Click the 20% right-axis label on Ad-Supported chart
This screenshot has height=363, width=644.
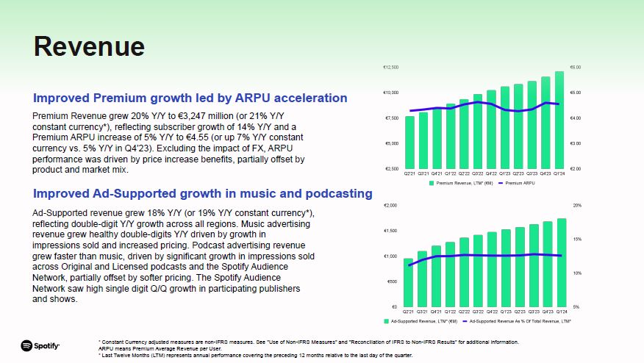coord(577,206)
